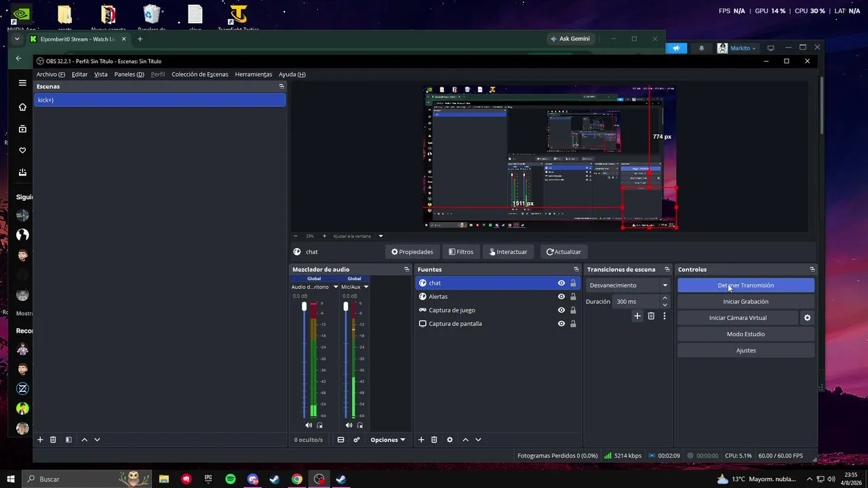Increase transition duration stepper up
The height and width of the screenshot is (488, 868).
(665, 298)
